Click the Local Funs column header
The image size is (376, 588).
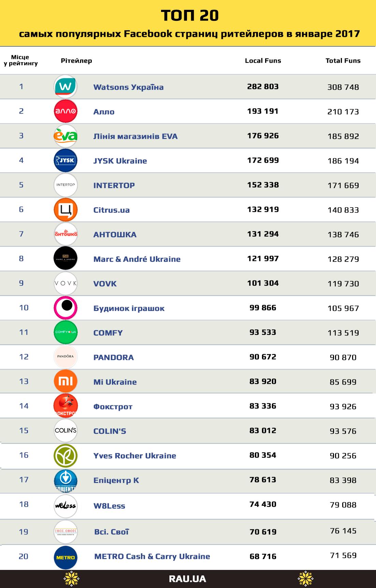point(263,61)
